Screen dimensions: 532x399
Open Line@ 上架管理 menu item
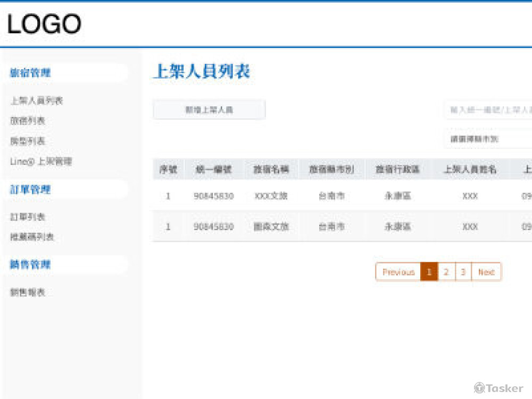tap(41, 161)
